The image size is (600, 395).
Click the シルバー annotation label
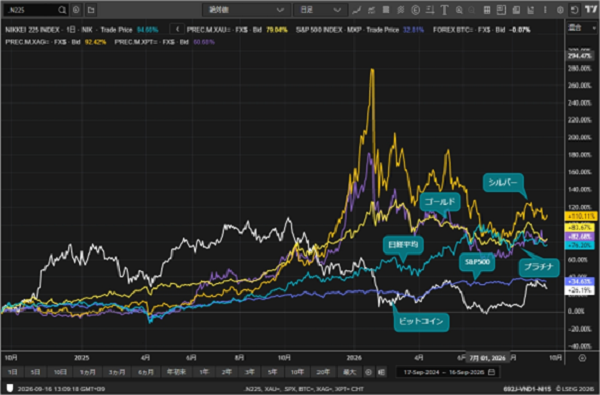pos(503,183)
